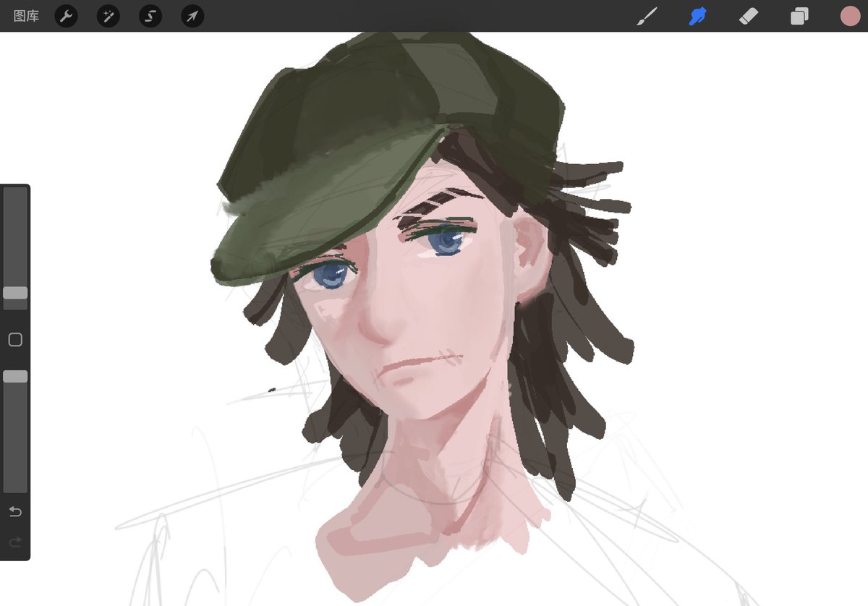Open the active color picker swatch

(x=850, y=16)
